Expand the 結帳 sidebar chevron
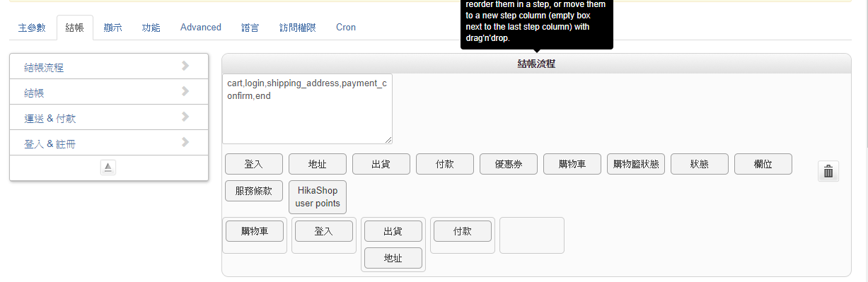 click(x=185, y=91)
